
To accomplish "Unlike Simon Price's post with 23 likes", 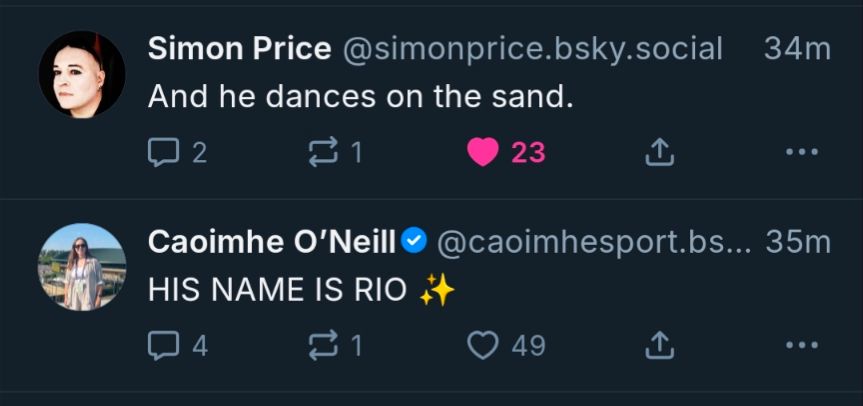I will pos(484,153).
